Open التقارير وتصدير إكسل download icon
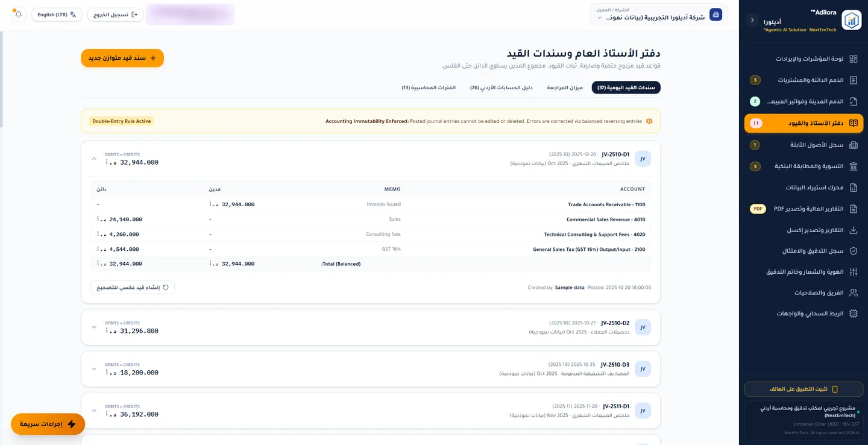Image resolution: width=868 pixels, height=445 pixels. pos(853,230)
